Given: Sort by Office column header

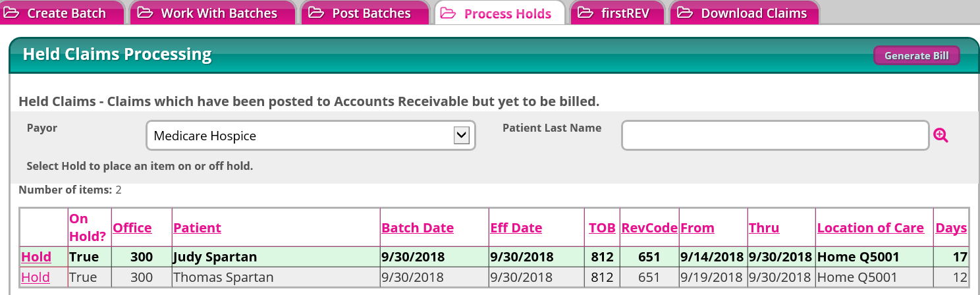Looking at the screenshot, I should (132, 228).
